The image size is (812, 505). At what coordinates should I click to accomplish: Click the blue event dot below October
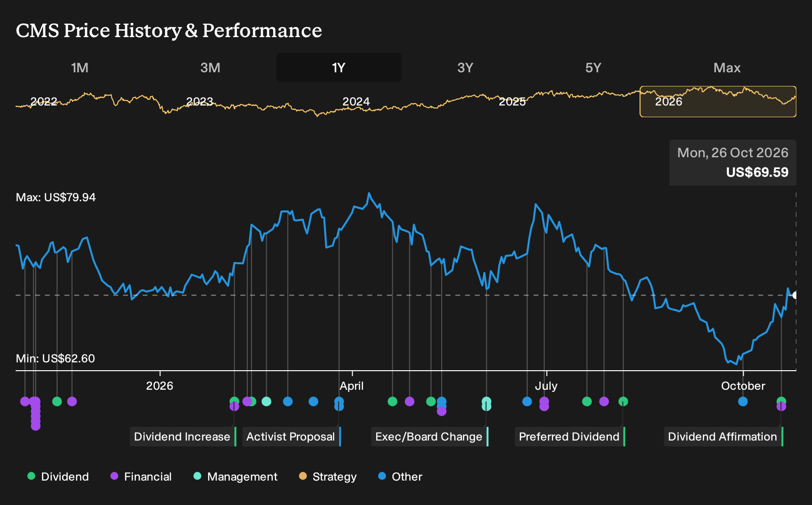[x=743, y=401]
